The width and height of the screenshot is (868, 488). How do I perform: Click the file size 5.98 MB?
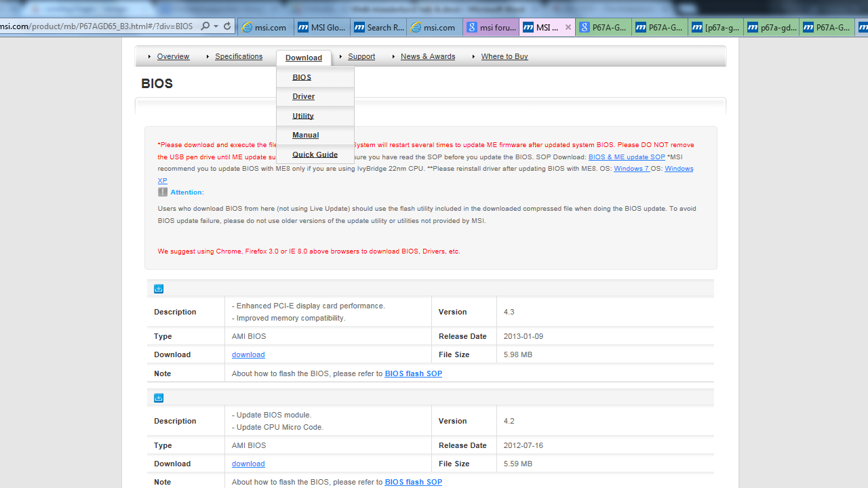(518, 354)
